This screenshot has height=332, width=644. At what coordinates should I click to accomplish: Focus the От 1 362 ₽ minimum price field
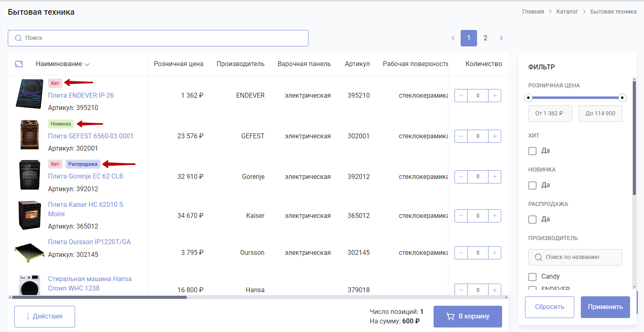(x=550, y=114)
